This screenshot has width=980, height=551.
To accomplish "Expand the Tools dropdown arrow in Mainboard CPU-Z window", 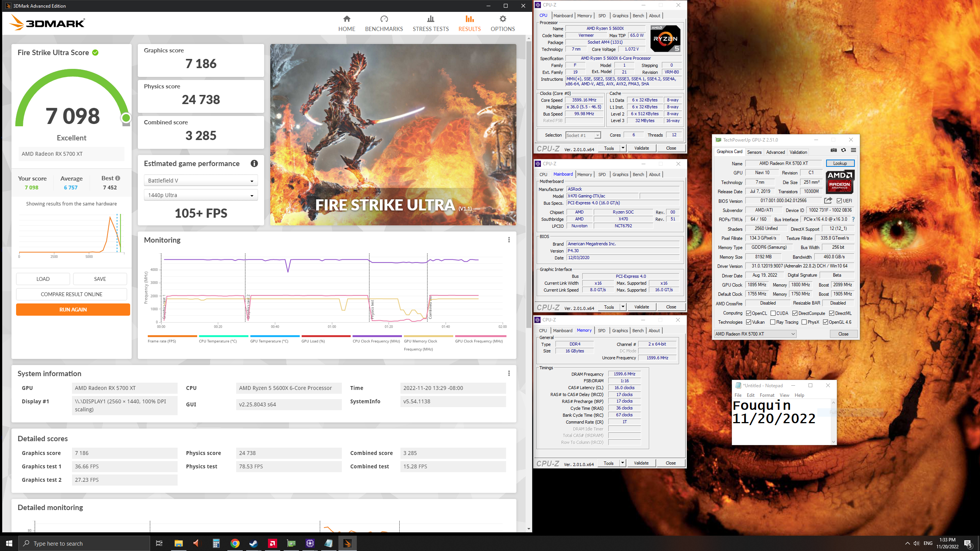I will tap(623, 307).
